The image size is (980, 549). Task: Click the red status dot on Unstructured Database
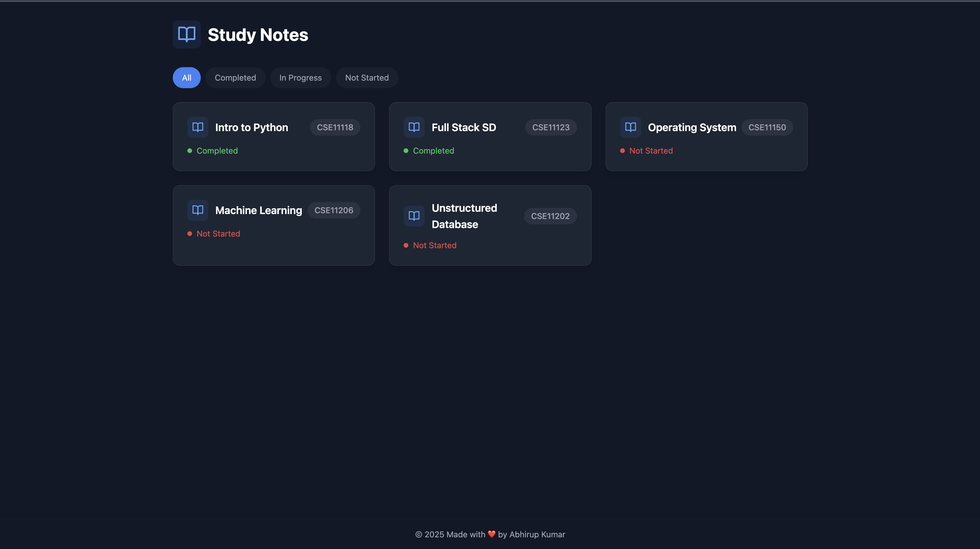[x=406, y=246]
